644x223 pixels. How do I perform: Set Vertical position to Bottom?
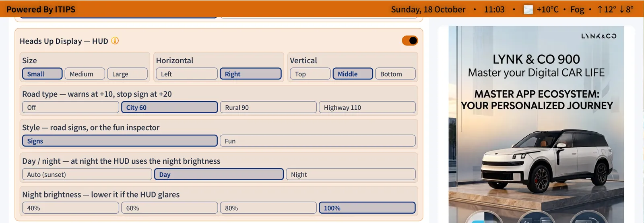395,74
